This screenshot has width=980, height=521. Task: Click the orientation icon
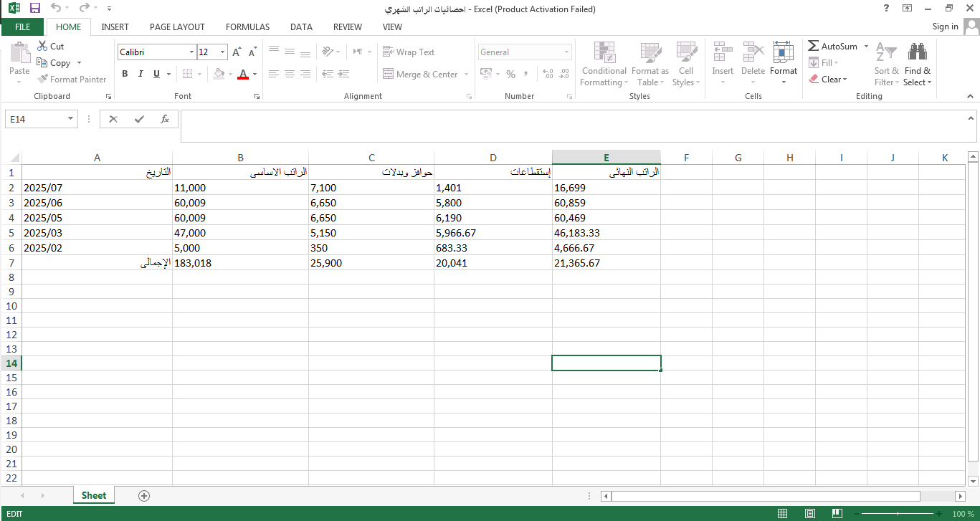click(x=328, y=52)
